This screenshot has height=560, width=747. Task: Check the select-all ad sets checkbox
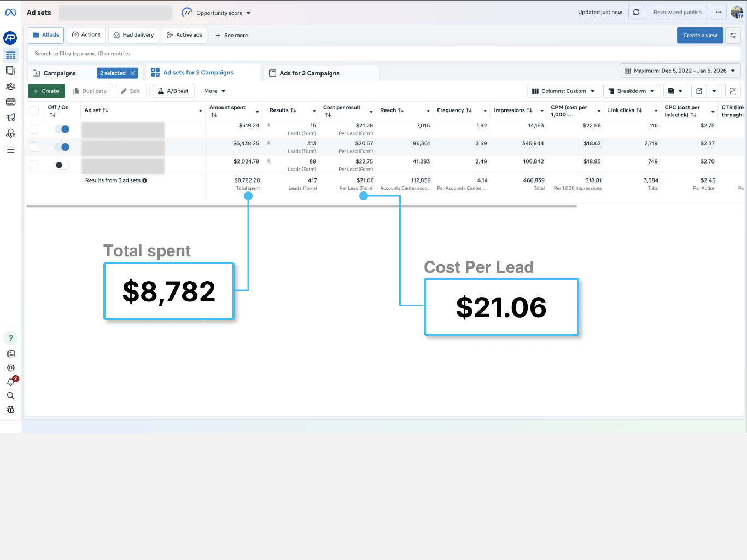click(34, 111)
